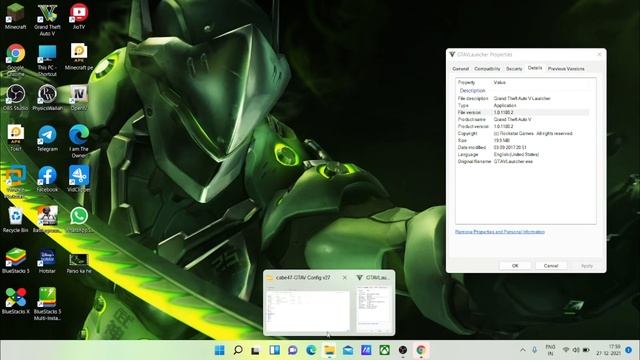640x360 pixels.
Task: Close the GTAV Config preview thumbnail
Action: click(x=344, y=278)
